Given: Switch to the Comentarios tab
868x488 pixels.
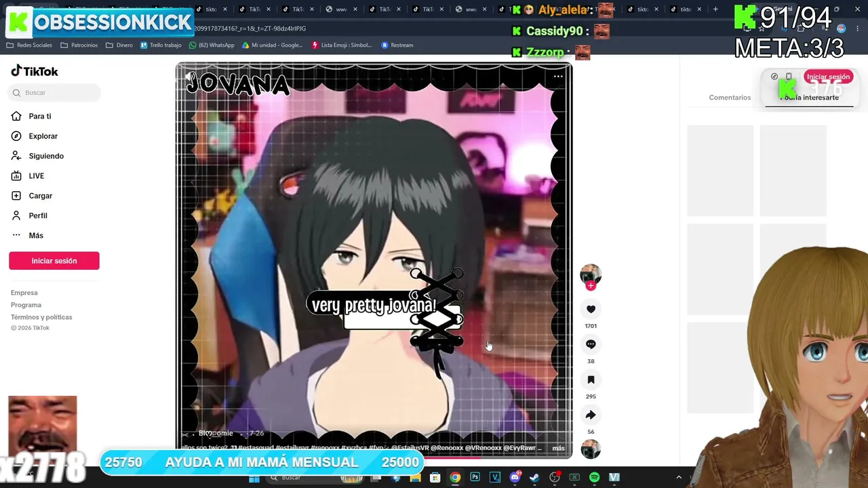Looking at the screenshot, I should (730, 98).
